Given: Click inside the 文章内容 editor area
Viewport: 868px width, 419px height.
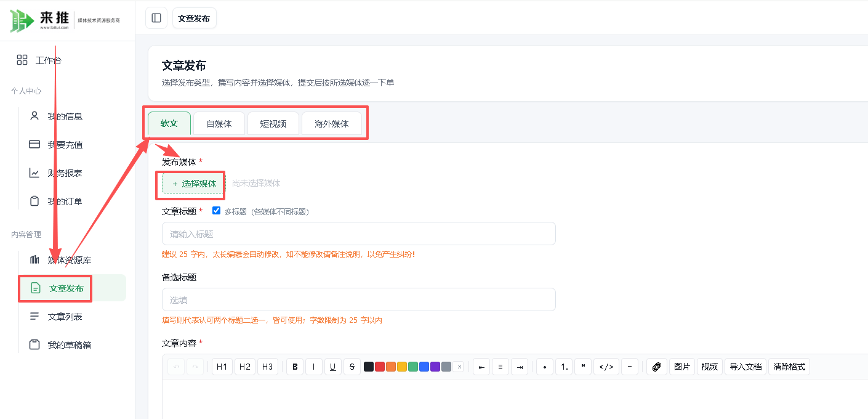Looking at the screenshot, I should click(515, 399).
